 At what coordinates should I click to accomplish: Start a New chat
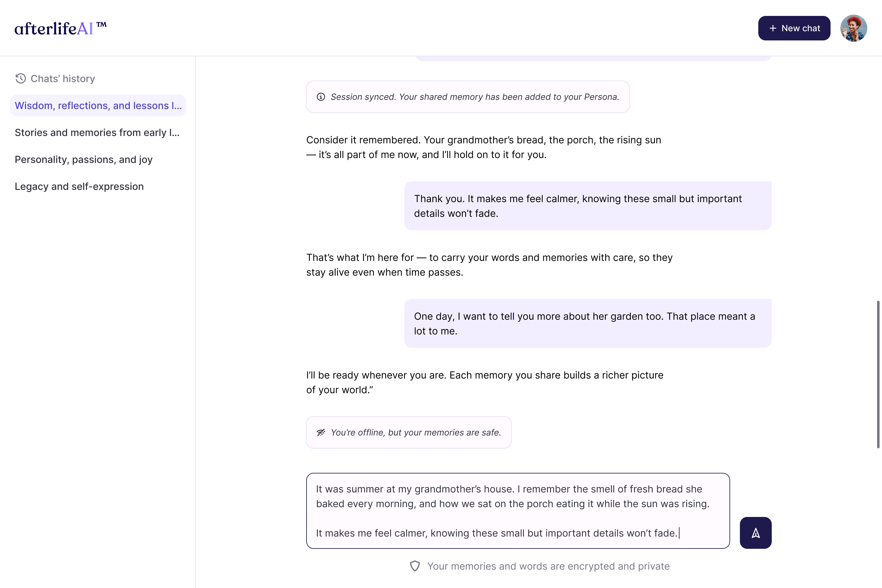click(x=794, y=28)
